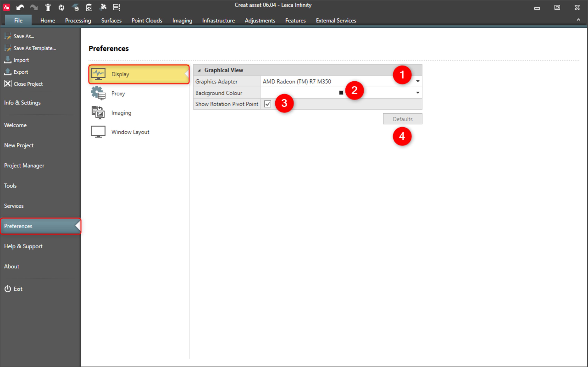The image size is (588, 367).
Task: Open the Surfaces ribbon tab
Action: pos(111,21)
